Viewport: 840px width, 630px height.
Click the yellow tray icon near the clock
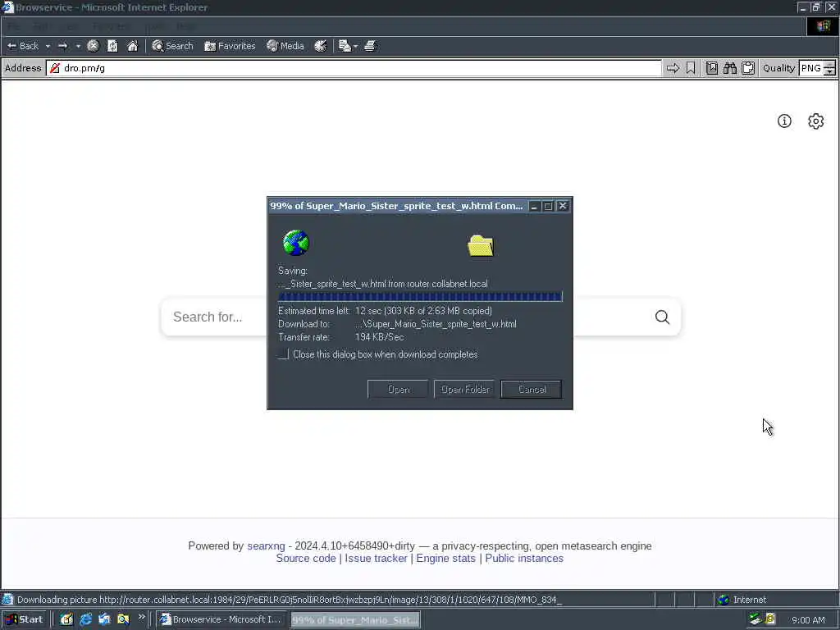[770, 619]
